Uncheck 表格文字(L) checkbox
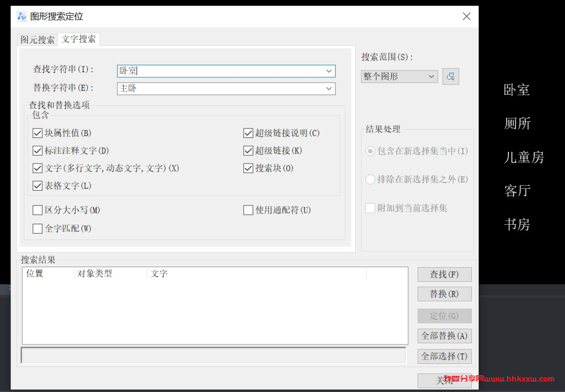Viewport: 565px width, 392px height. coord(38,186)
